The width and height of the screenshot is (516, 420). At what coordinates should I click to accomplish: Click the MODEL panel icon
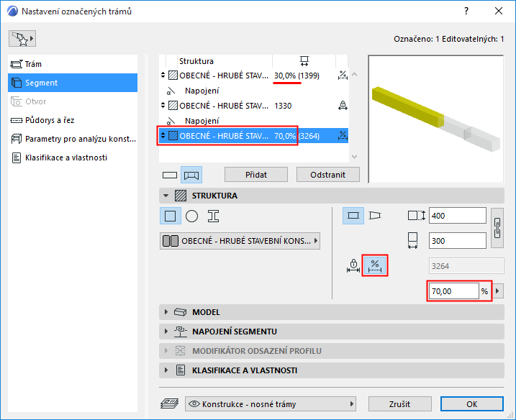click(x=181, y=312)
